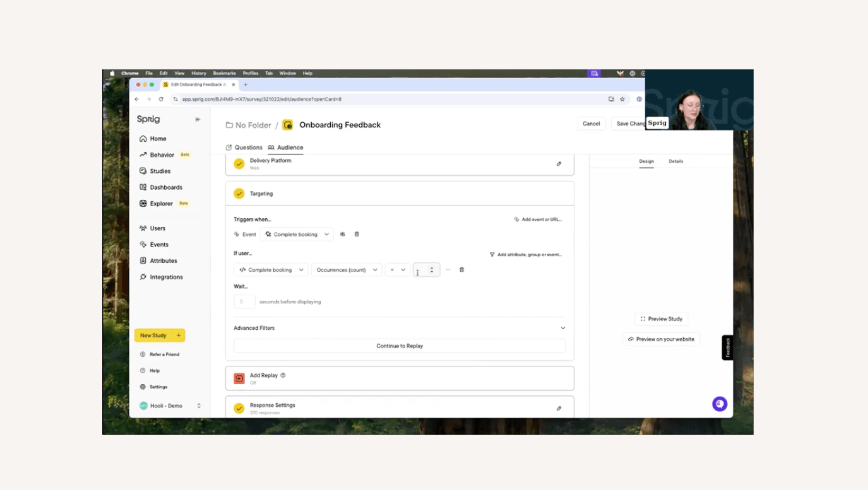868x490 pixels.
Task: Delete the user occurrences filter row
Action: 461,270
